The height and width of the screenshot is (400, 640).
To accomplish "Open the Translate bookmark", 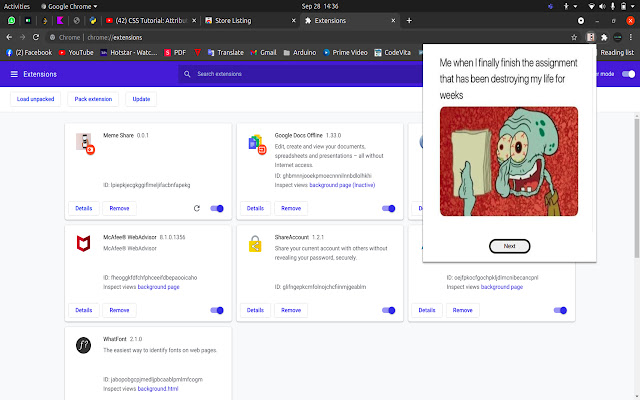I will [x=225, y=52].
